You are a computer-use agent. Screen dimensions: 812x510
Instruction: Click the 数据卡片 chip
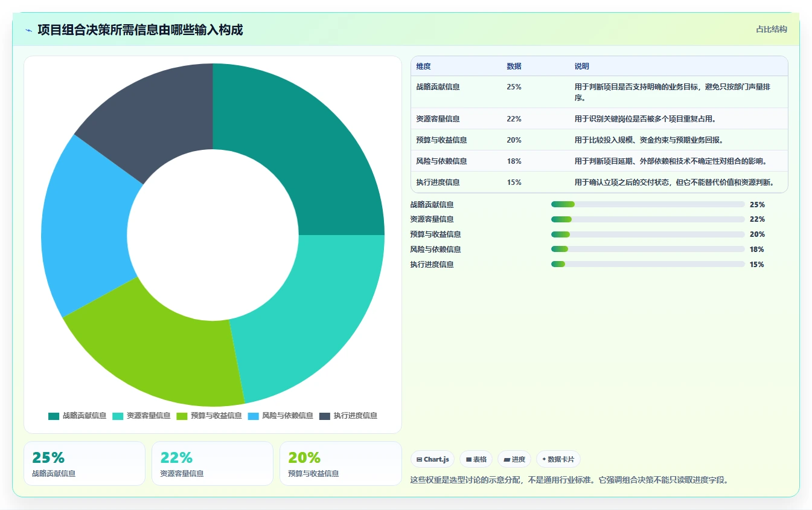(x=558, y=459)
